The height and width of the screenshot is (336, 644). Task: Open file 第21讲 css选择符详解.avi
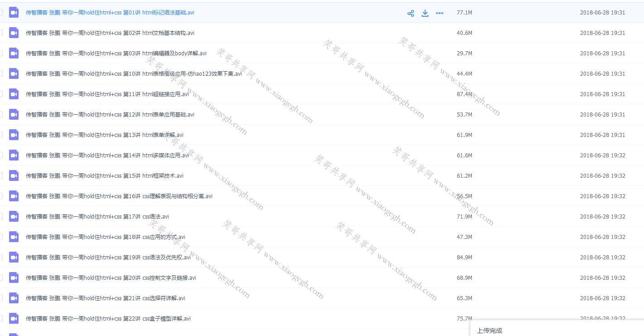point(106,298)
